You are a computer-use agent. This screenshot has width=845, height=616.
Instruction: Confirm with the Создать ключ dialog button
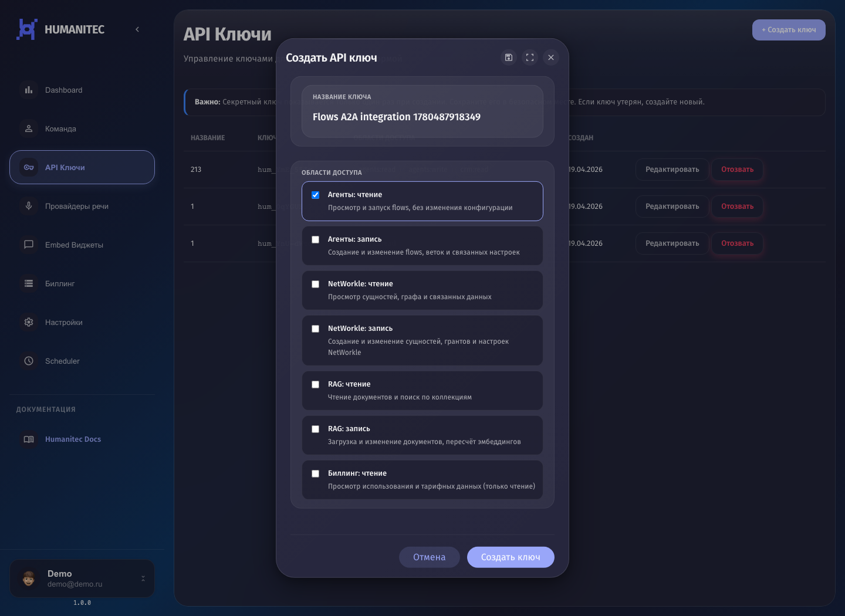(511, 557)
